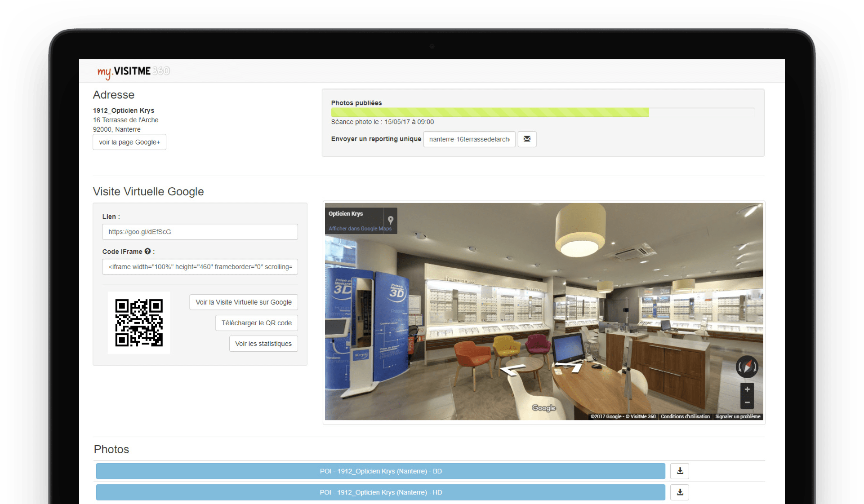Click the Photos publiées progress bar
864x504 pixels.
(x=543, y=112)
